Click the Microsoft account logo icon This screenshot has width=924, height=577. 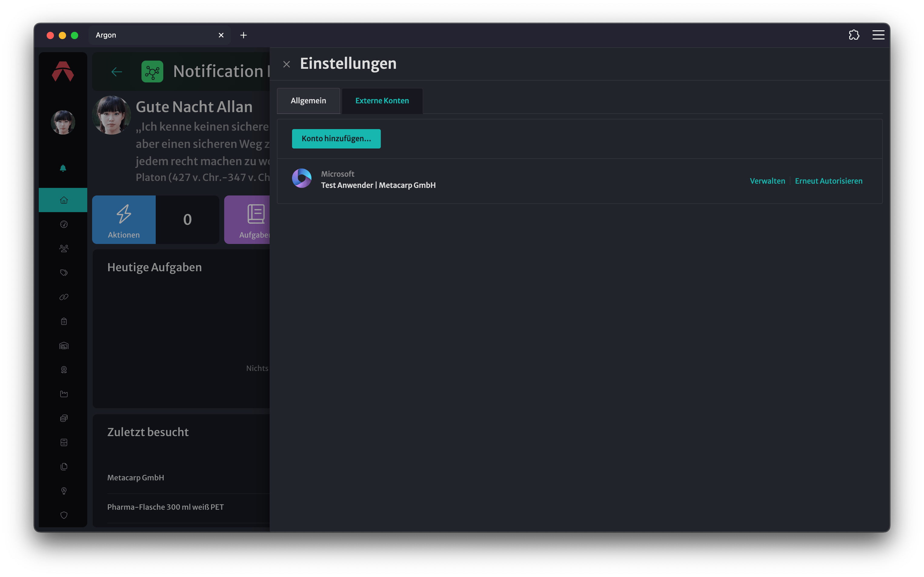pyautogui.click(x=302, y=178)
